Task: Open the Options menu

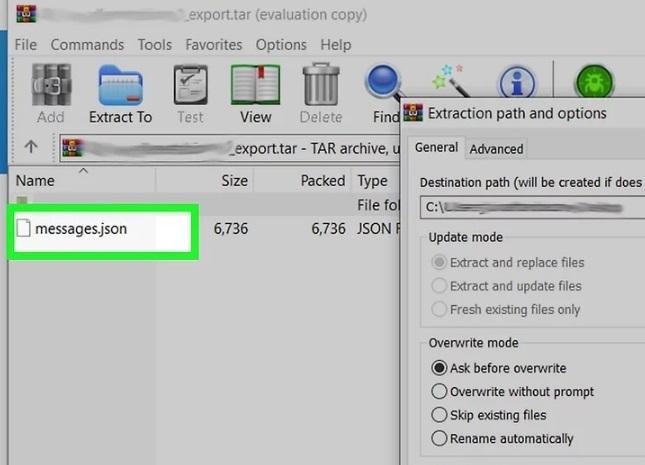Action: point(281,44)
